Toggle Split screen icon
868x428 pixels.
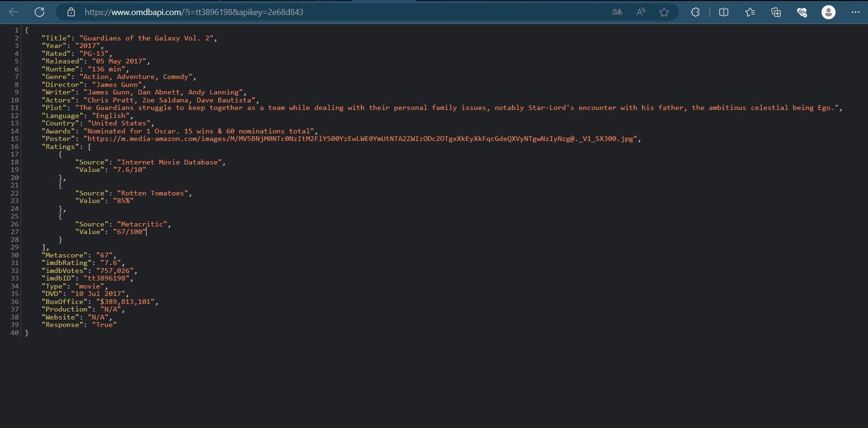[724, 12]
